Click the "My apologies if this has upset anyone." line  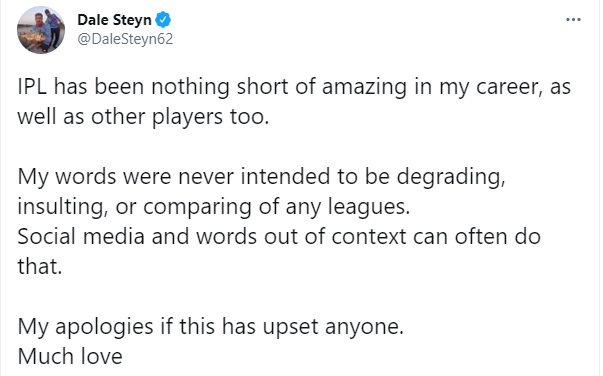(x=211, y=327)
